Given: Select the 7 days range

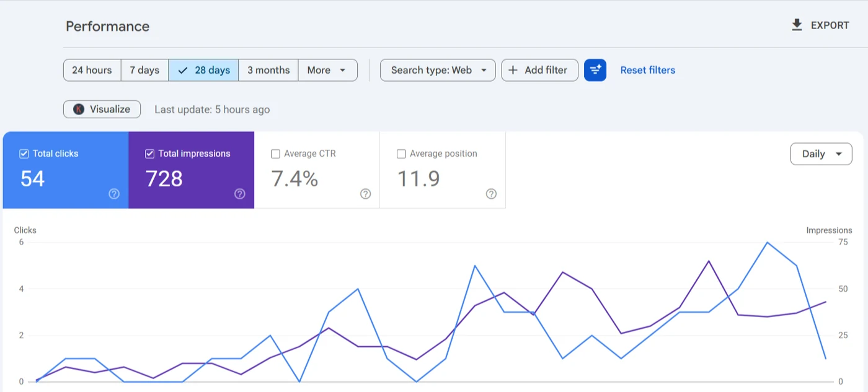Looking at the screenshot, I should (x=144, y=70).
